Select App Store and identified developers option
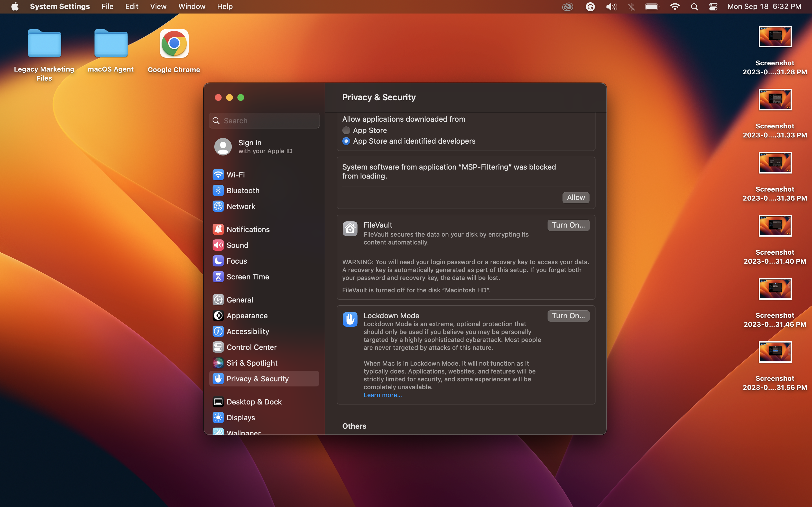The image size is (812, 507). coord(346,141)
